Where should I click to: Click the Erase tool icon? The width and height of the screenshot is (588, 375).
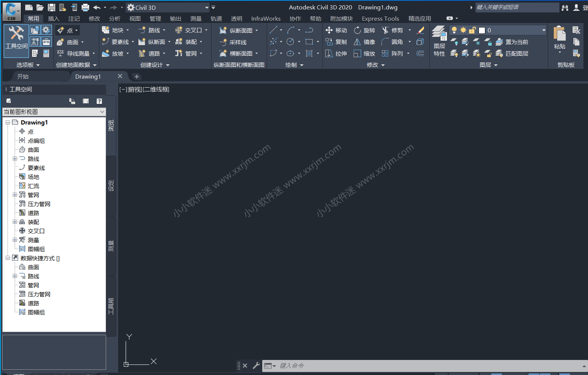(x=421, y=30)
